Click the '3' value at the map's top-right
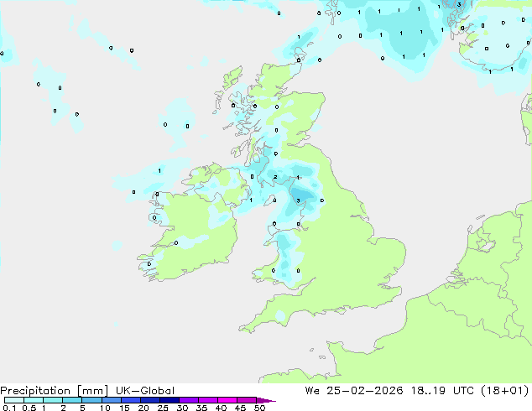The width and height of the screenshot is (532, 411). point(459,5)
